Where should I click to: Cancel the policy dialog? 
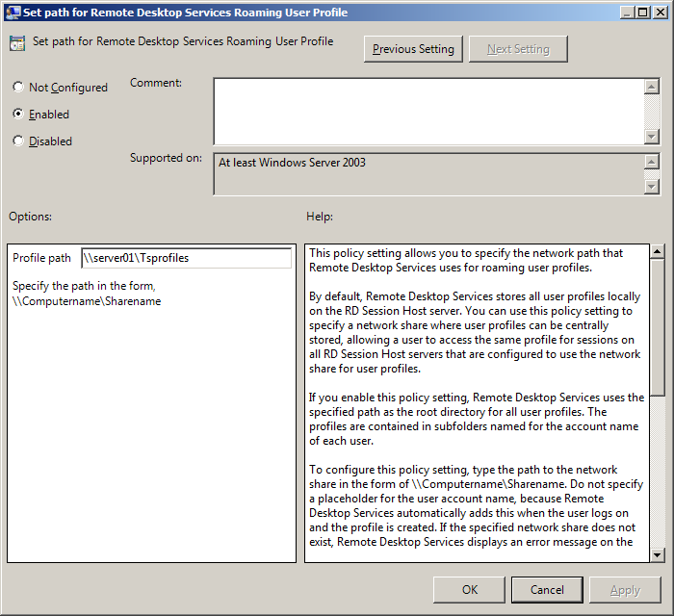click(547, 590)
